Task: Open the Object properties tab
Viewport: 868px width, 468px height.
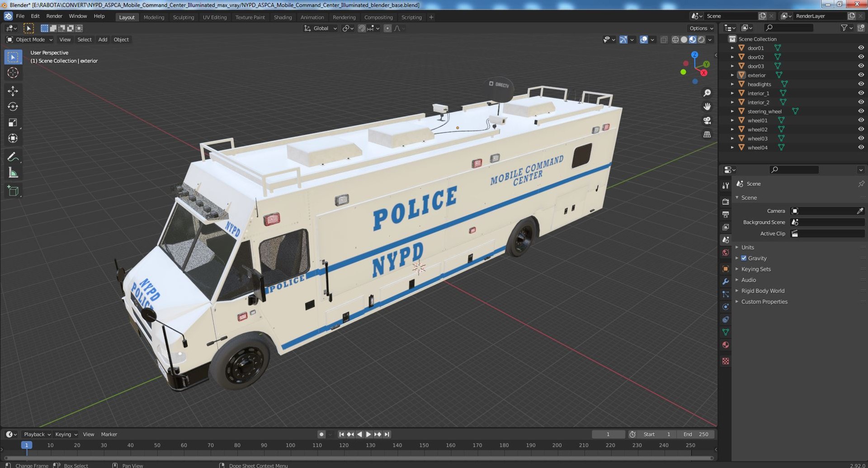Action: click(x=726, y=269)
